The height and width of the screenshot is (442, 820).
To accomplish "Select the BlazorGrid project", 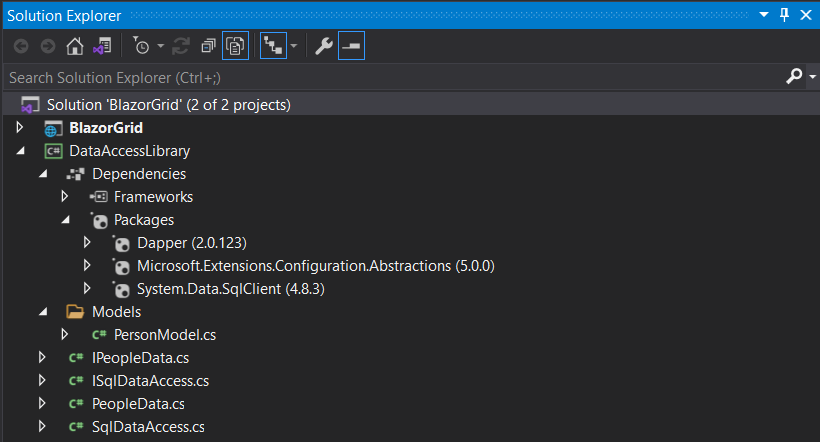I will [x=106, y=128].
